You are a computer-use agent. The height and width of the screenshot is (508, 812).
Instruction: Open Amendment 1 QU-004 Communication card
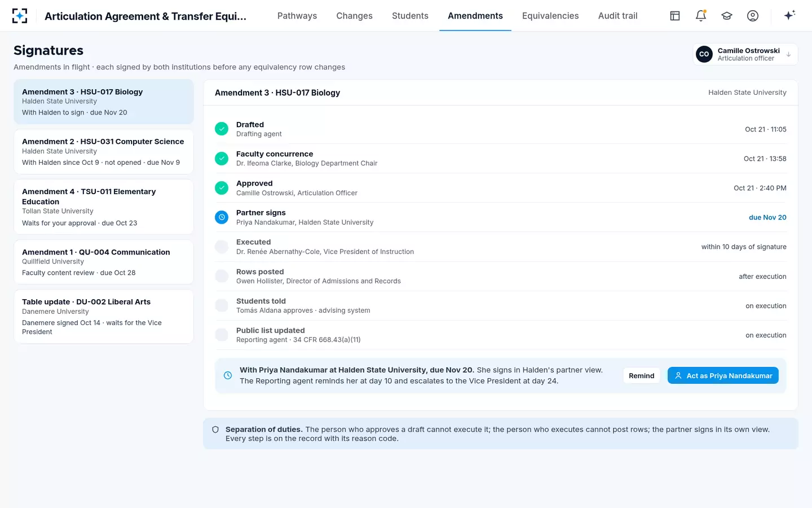[x=104, y=262]
